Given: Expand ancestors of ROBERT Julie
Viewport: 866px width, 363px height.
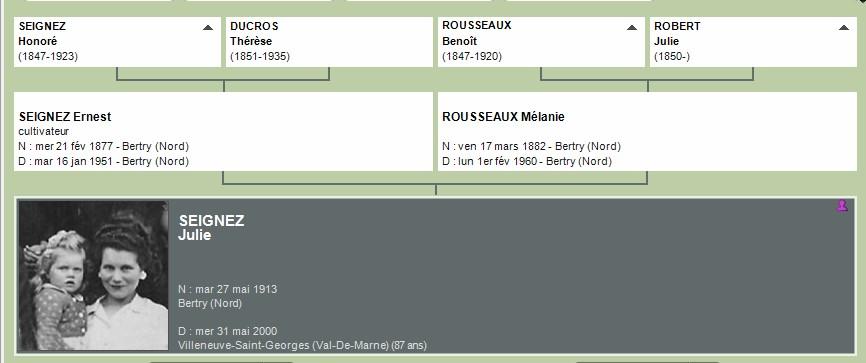Looking at the screenshot, I should (x=843, y=27).
